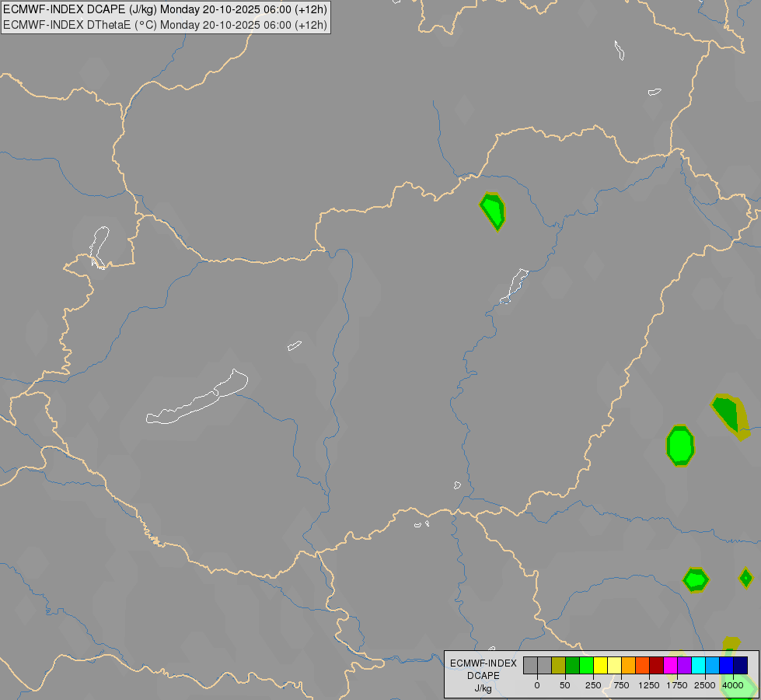
Task: Click the dark green legend swatch
Action: (x=573, y=665)
